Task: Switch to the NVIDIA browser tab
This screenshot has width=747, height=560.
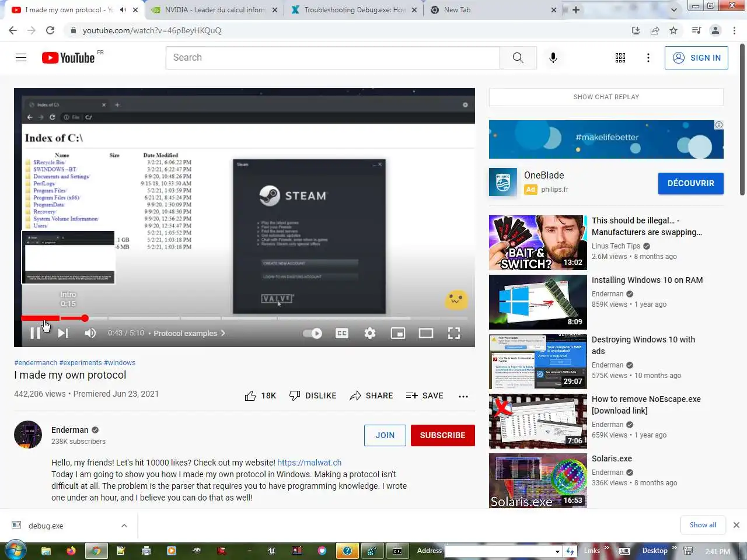Action: click(x=215, y=10)
